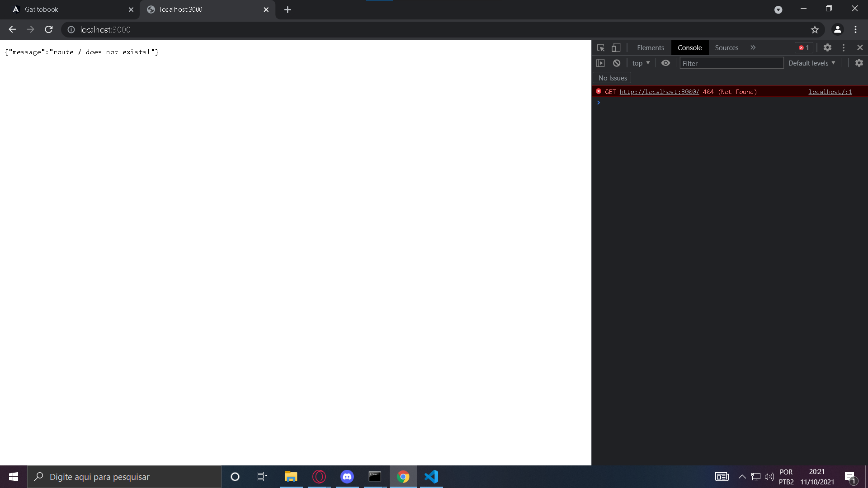Screen dimensions: 868x488
Task: Open the http://localhost:3000/ link in the error
Action: tap(659, 92)
